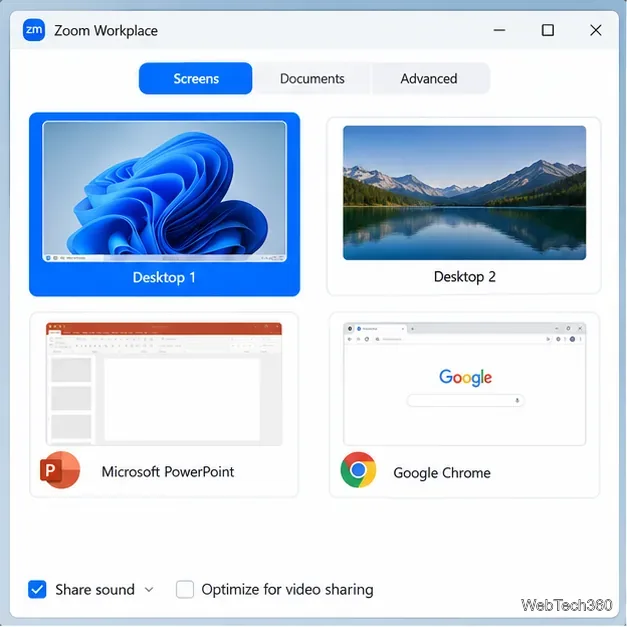Open the Documents tab
This screenshot has height=627, width=627.
pos(312,78)
